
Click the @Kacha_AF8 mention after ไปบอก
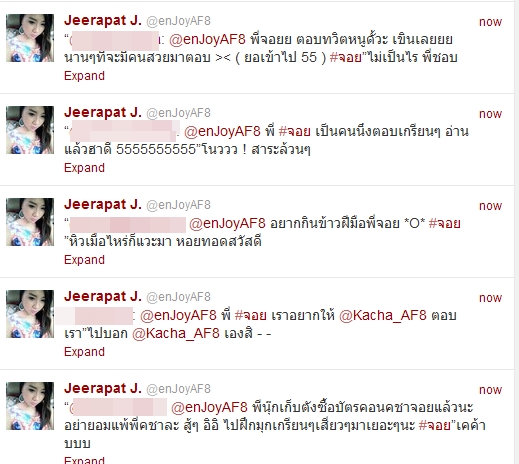176,333
